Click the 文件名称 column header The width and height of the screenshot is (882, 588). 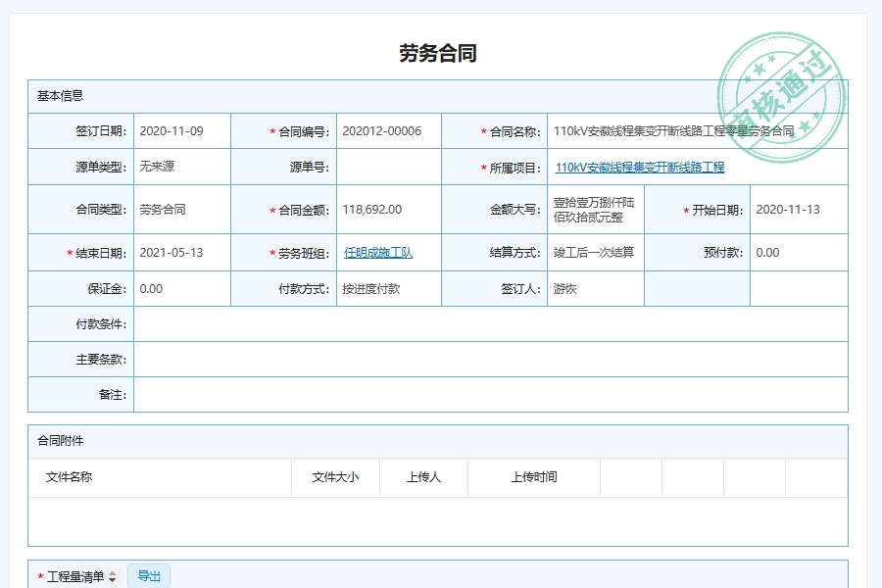[x=70, y=477]
